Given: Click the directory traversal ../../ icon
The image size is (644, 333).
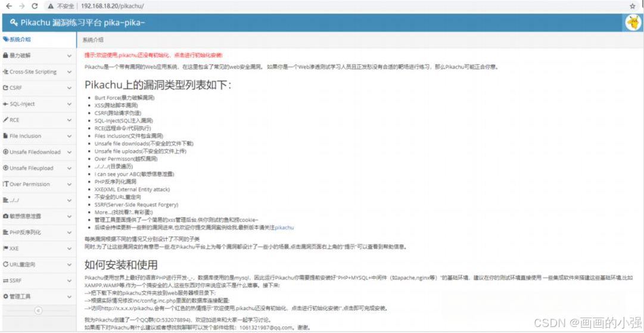Looking at the screenshot, I should [6, 200].
